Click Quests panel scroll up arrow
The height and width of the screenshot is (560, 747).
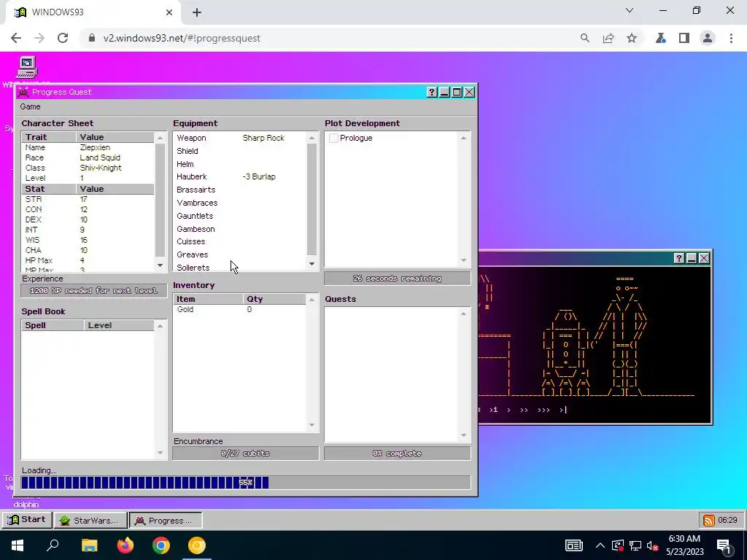463,314
